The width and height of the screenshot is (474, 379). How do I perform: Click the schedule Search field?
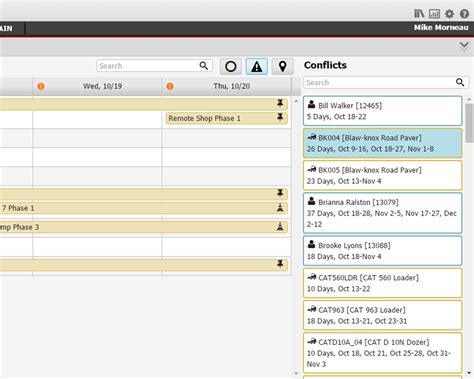[154, 66]
